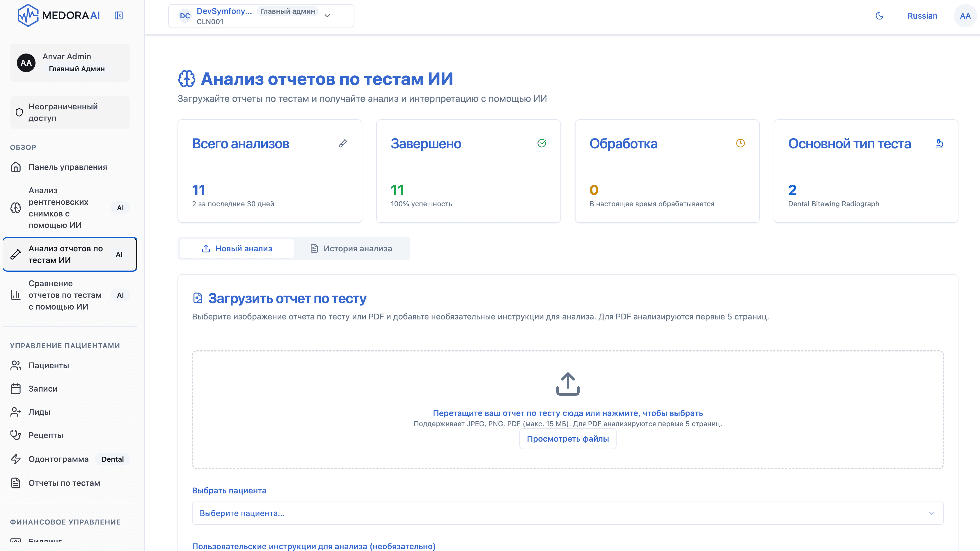Screen dimensions: 980x551
Task: Toggle dark mode with the moon icon
Action: click(x=880, y=16)
